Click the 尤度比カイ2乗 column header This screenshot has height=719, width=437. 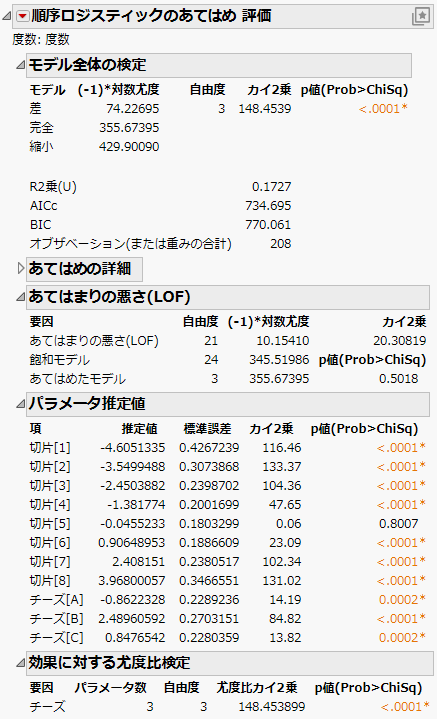(x=257, y=688)
